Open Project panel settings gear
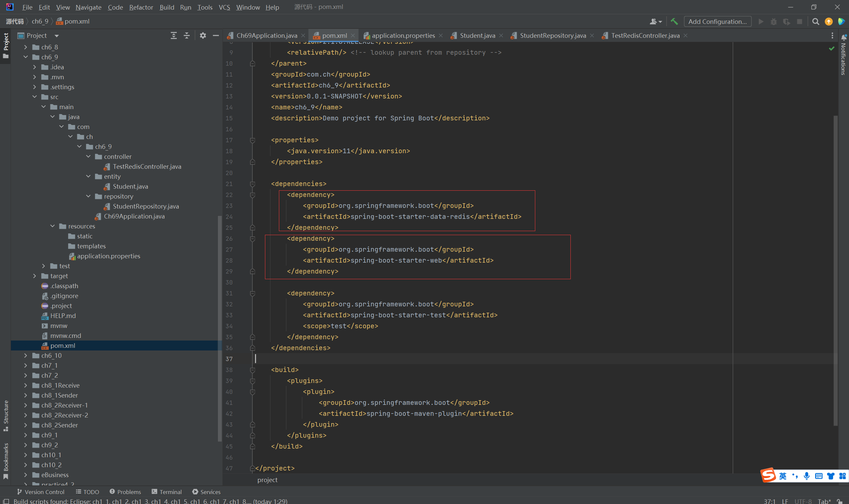The image size is (849, 504). point(203,36)
